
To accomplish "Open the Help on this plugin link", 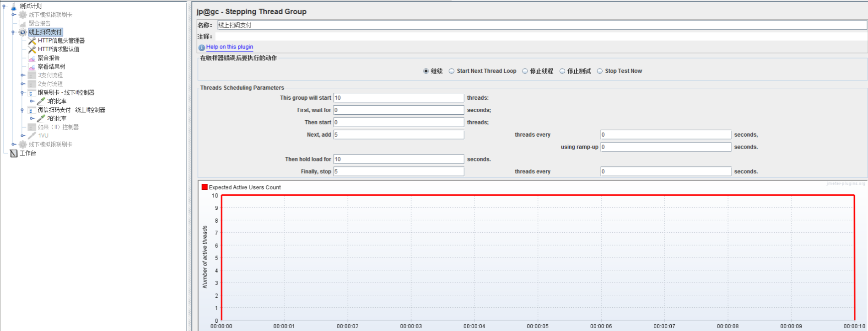I will tap(229, 47).
